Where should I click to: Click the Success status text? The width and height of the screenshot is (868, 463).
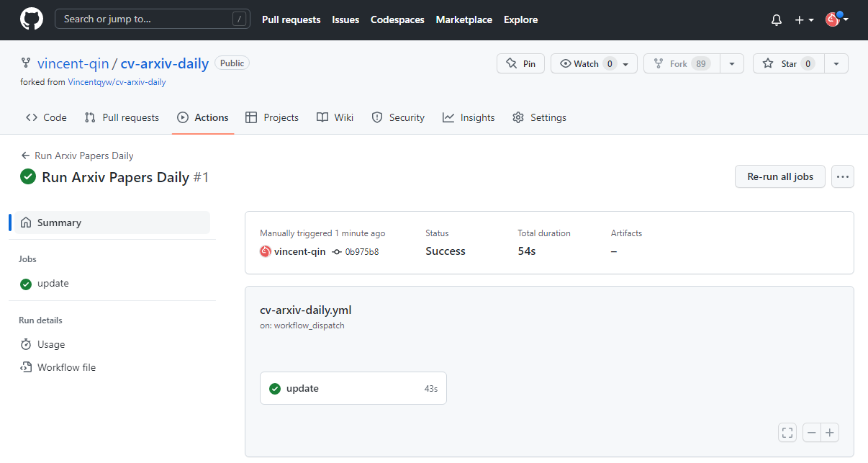[x=446, y=251]
